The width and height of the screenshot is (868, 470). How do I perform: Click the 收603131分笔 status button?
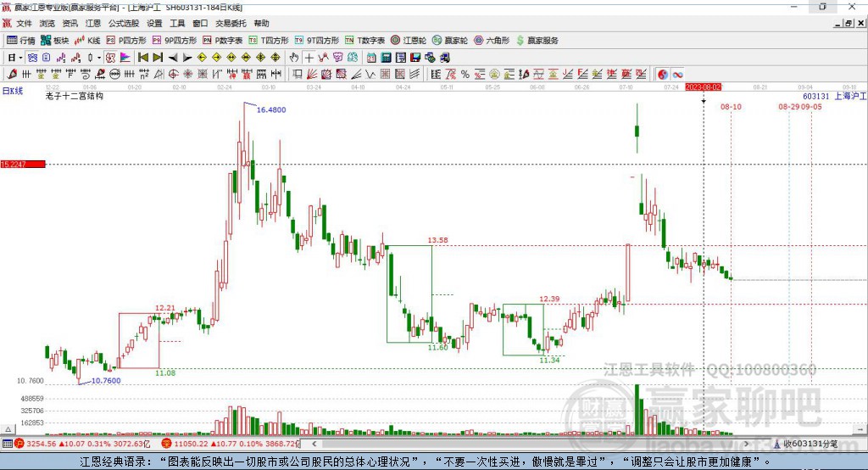805,444
